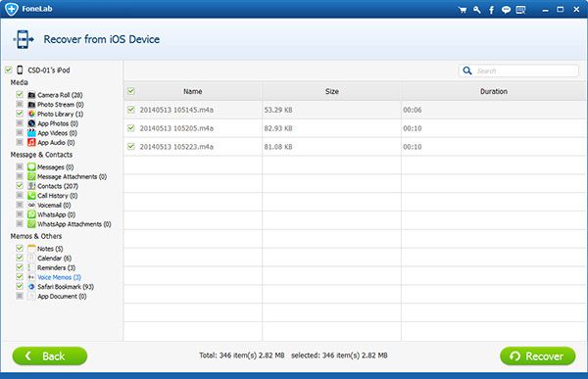Click the chat feedback bubble icon
Screen dimensions: 588x379
506,10
